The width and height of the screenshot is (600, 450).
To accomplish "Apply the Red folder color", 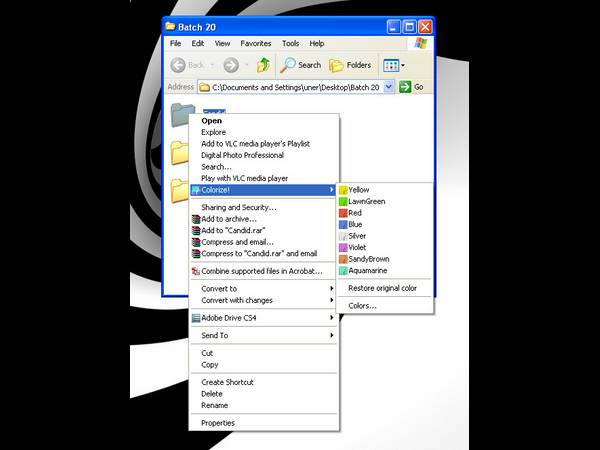I will coord(355,213).
